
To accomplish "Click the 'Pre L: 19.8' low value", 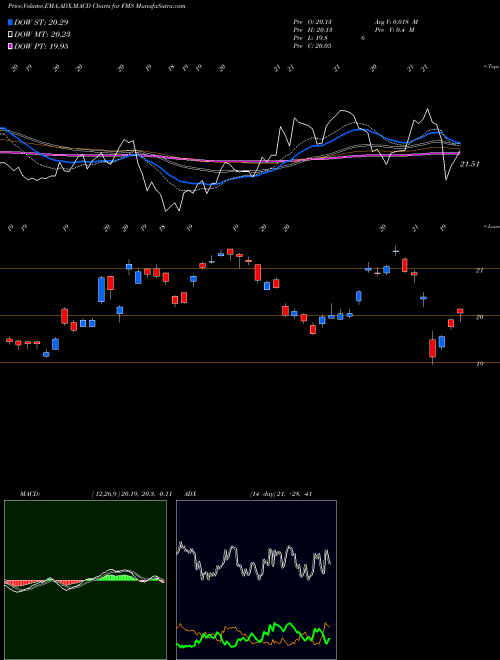I will [x=311, y=38].
